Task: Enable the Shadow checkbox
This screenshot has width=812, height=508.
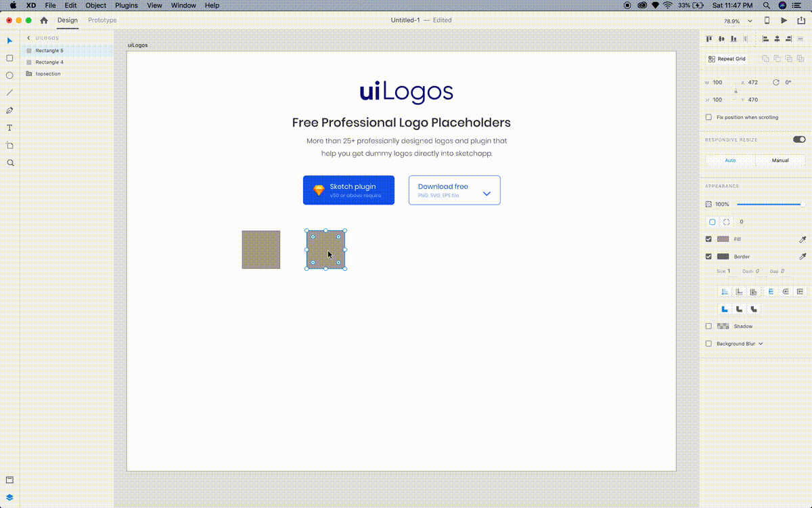Action: pos(708,326)
